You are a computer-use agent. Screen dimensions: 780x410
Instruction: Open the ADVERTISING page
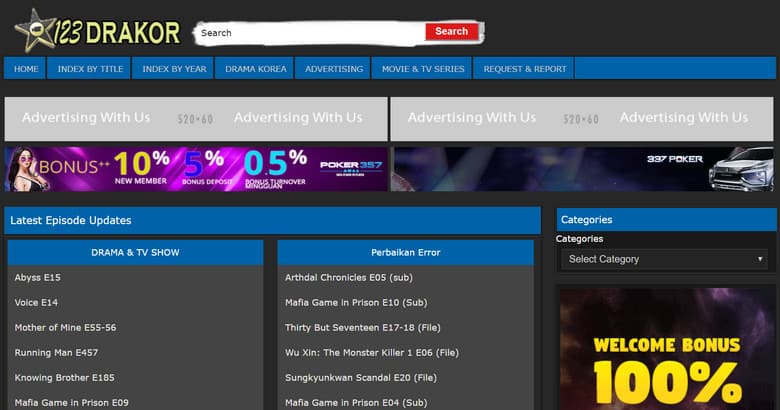point(334,69)
